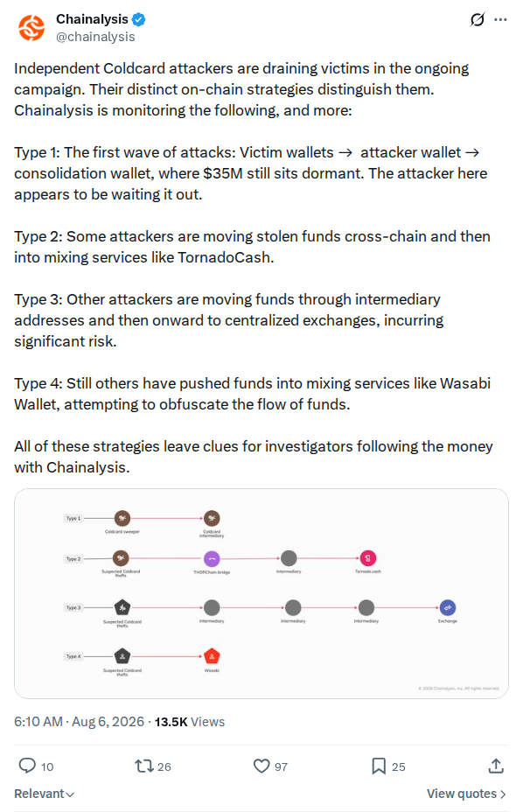
Task: Open the three-dot more options menu
Action: [501, 19]
